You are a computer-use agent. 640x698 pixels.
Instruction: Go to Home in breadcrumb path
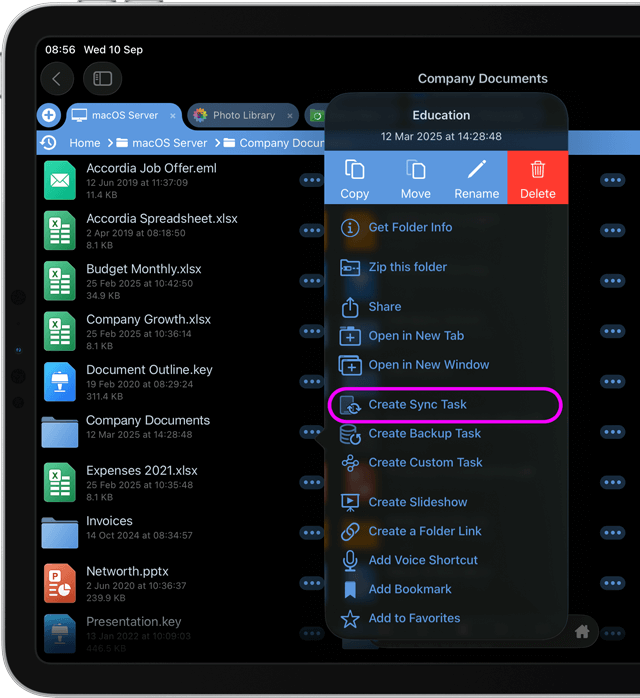[85, 143]
